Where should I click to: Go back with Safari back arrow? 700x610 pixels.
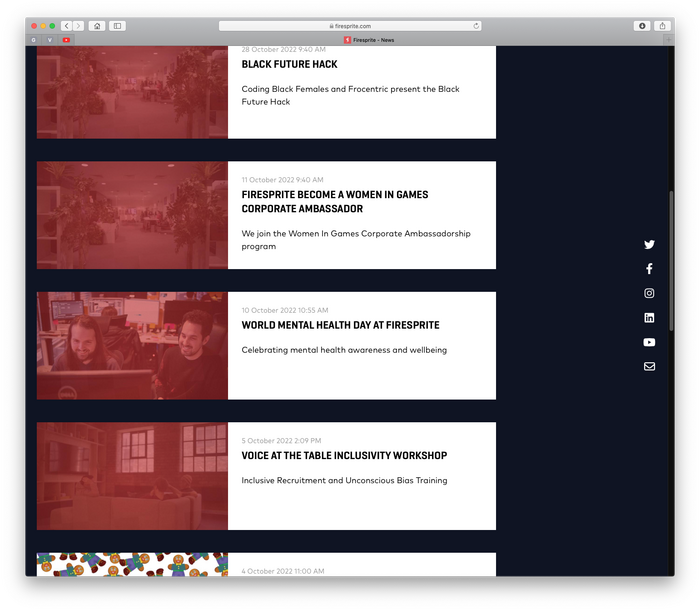67,26
